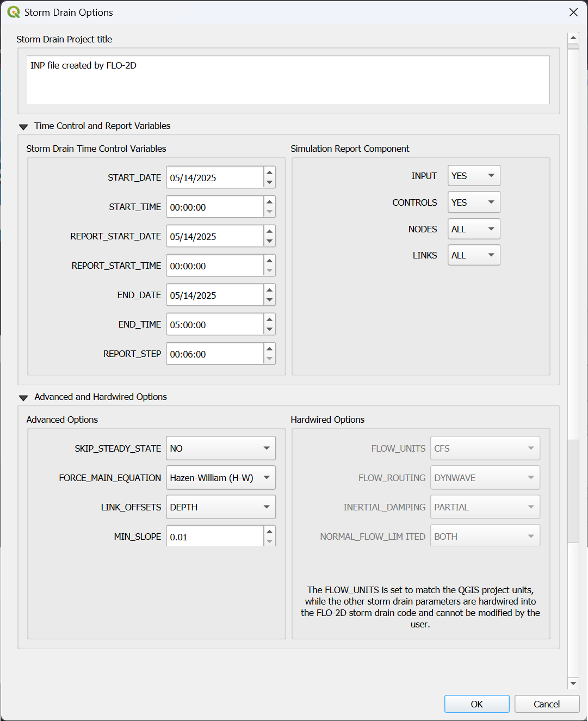Open the NODES dropdown set to ALL
Screen dimensions: 588x721
coord(473,229)
